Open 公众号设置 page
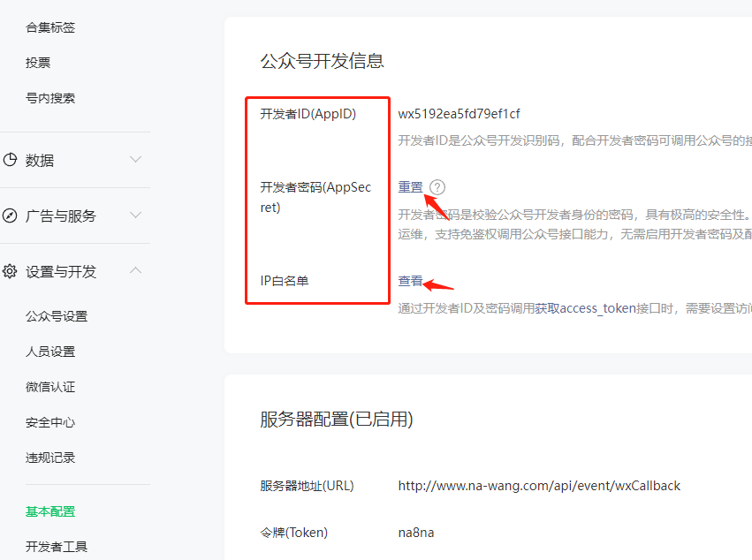Screen dimensions: 752x560 pyautogui.click(x=57, y=316)
